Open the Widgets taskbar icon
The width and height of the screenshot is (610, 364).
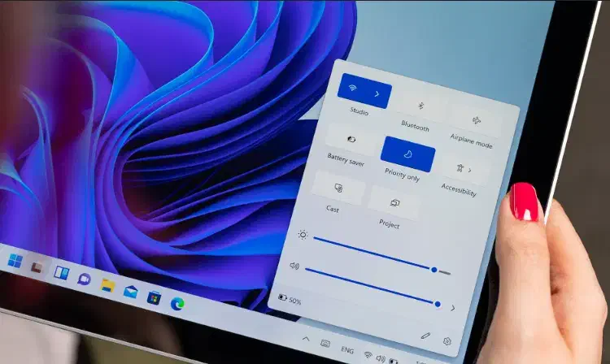click(61, 273)
